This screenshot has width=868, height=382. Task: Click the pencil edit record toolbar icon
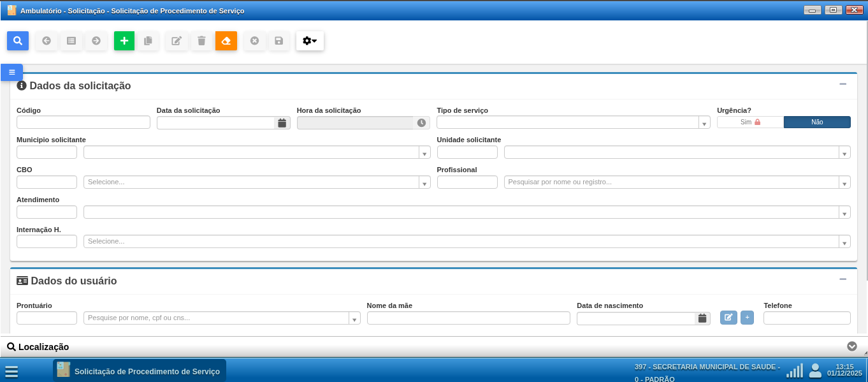177,41
